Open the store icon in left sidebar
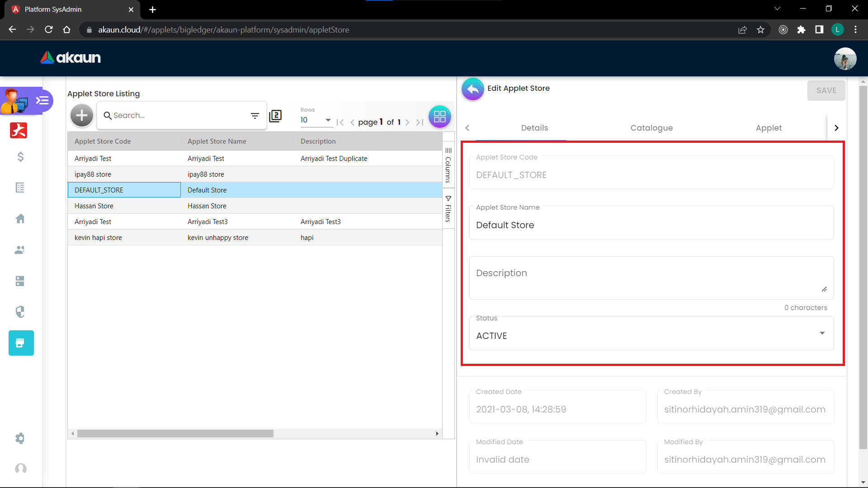This screenshot has height=488, width=868. tap(21, 343)
